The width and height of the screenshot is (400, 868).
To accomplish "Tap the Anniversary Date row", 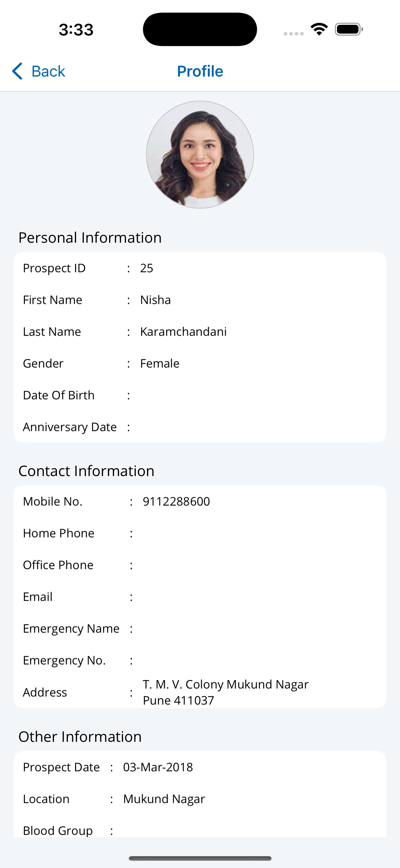I will click(200, 427).
